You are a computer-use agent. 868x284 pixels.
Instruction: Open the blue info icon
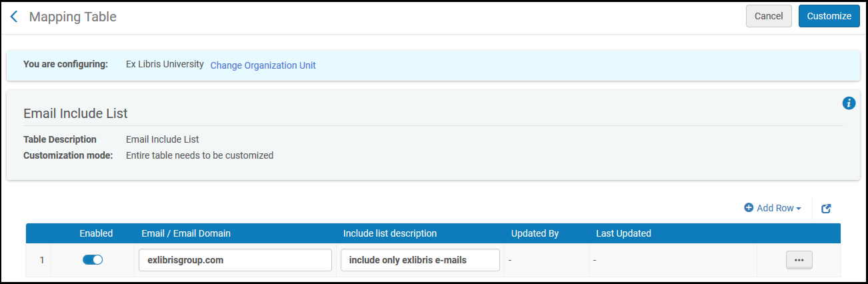coord(849,103)
